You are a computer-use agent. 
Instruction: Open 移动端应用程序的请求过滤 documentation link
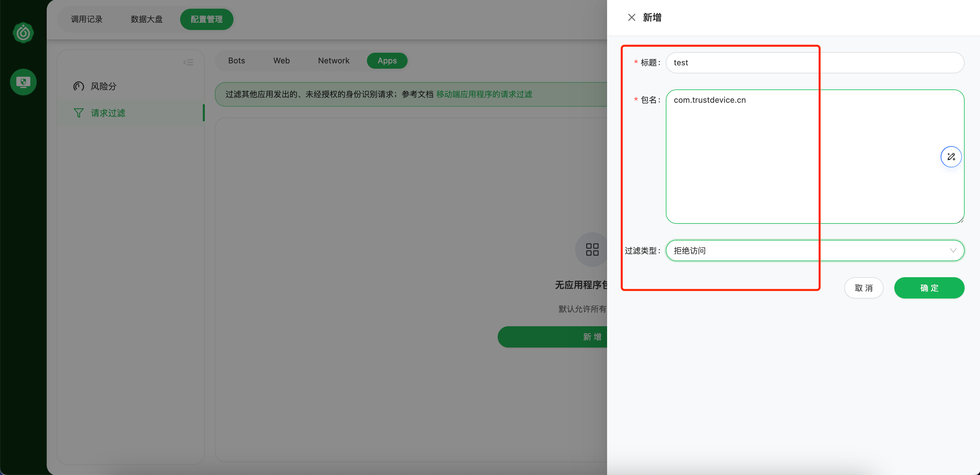(x=484, y=94)
